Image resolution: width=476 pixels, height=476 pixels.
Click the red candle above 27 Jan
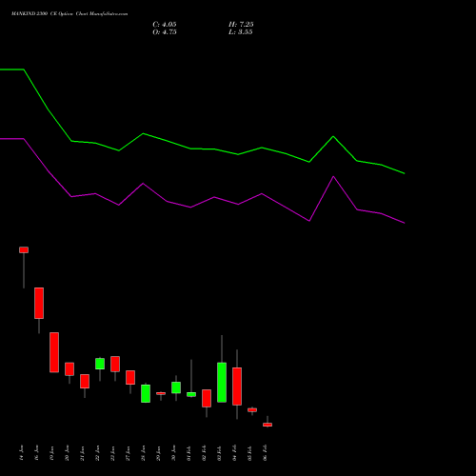130,377
